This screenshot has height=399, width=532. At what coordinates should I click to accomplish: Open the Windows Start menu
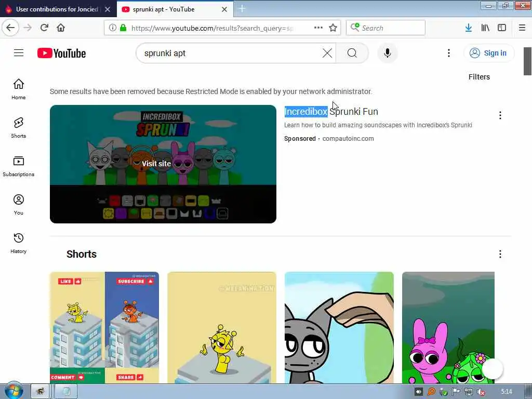[x=14, y=391]
